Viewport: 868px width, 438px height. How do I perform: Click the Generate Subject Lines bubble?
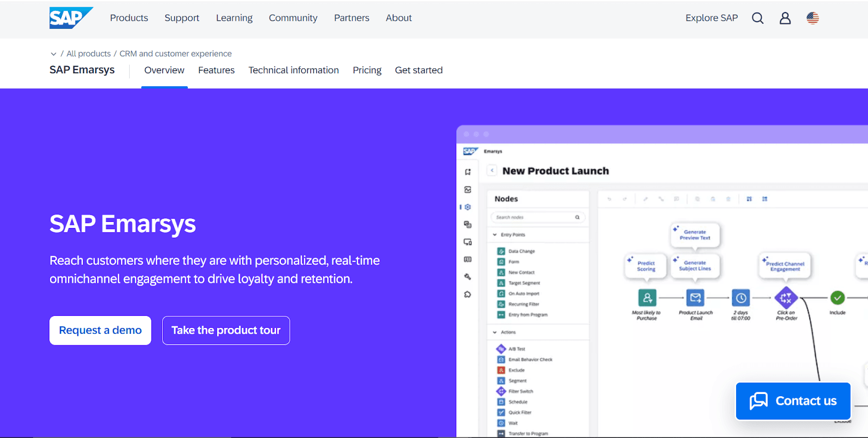click(x=695, y=266)
